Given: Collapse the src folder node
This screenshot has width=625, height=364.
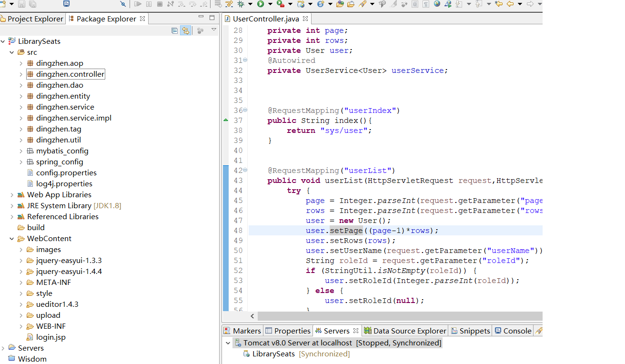Looking at the screenshot, I should click(x=12, y=52).
